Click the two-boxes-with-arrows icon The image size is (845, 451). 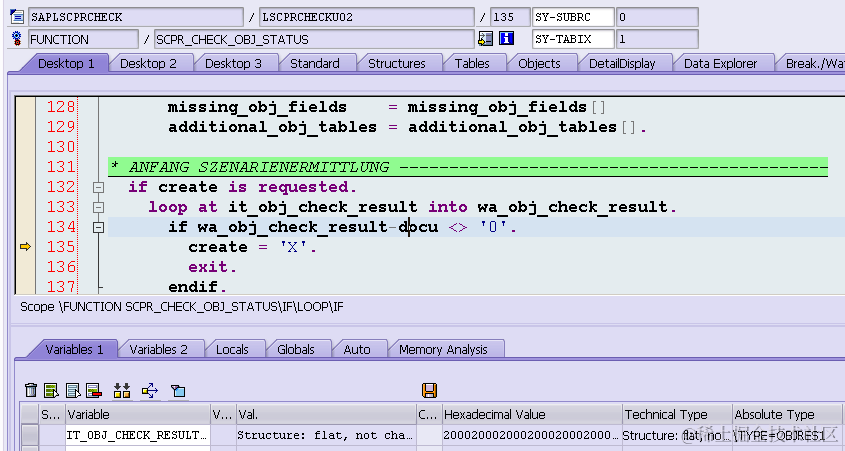[x=122, y=390]
